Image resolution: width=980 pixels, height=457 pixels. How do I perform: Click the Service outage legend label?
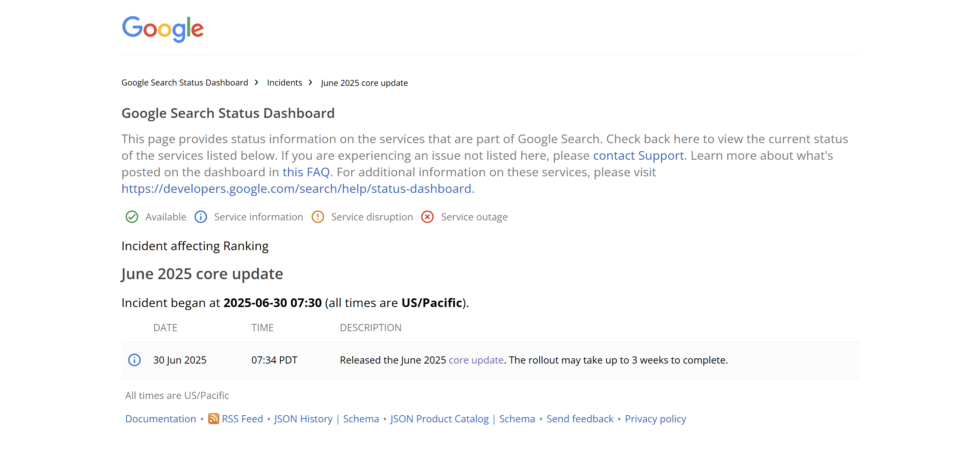click(475, 217)
